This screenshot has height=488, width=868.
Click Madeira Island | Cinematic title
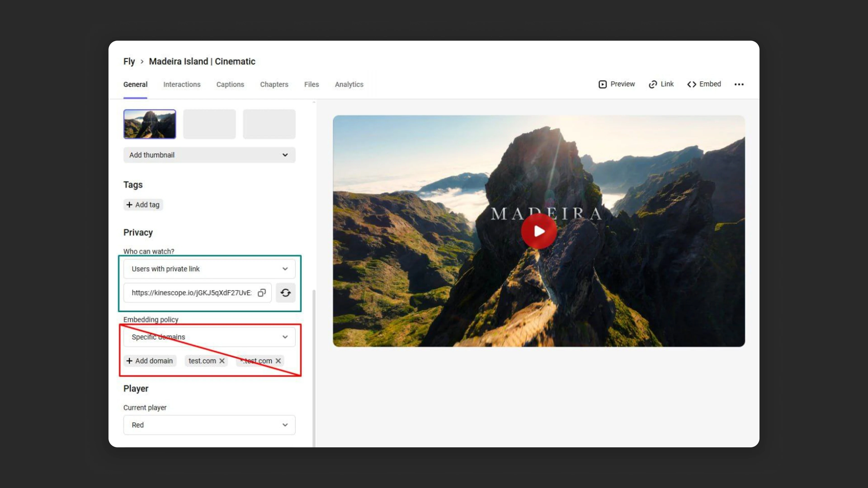coord(202,61)
